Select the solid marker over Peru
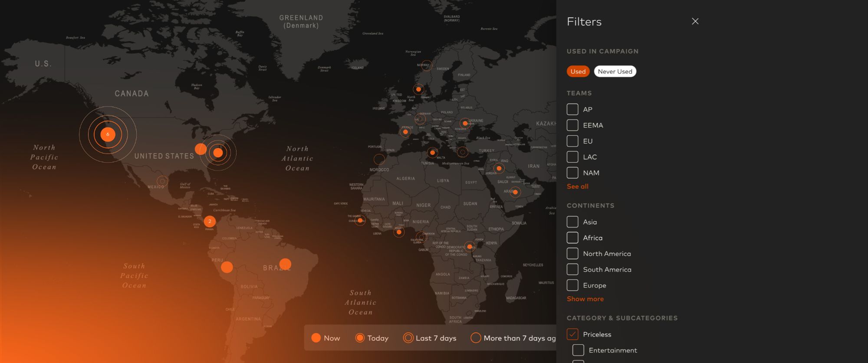Viewport: 868px width, 363px height. coord(227,267)
